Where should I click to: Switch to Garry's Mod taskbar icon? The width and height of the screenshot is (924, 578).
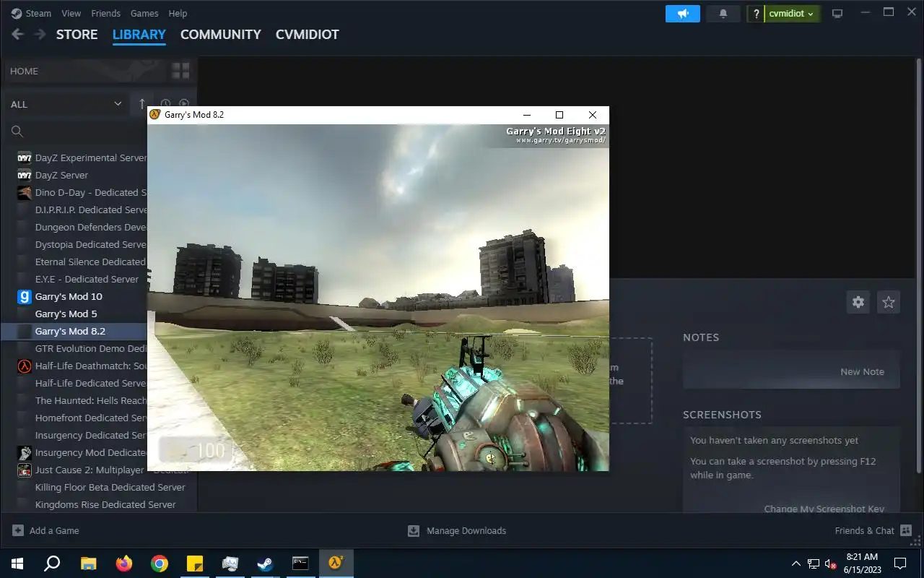click(336, 564)
